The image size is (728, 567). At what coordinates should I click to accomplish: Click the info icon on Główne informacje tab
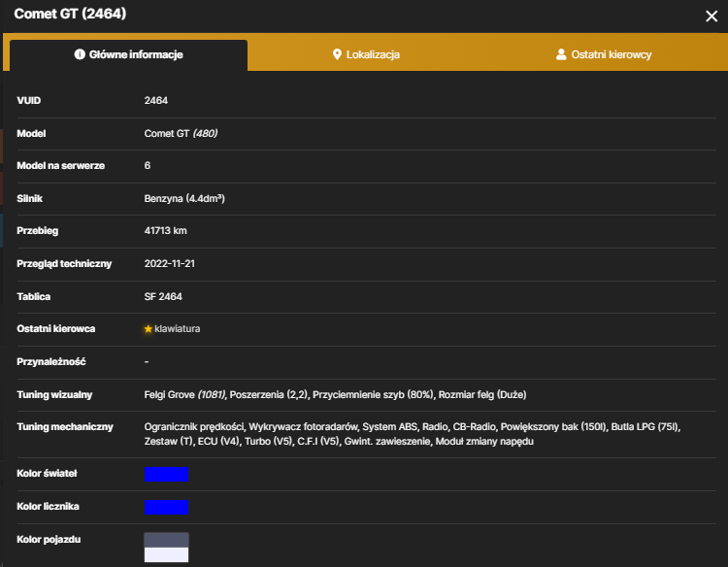click(x=80, y=54)
